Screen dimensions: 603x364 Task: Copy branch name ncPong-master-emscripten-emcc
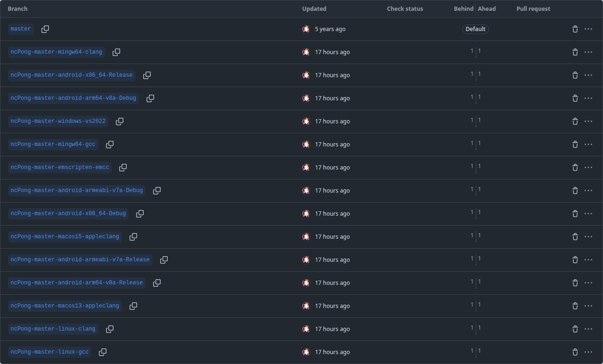(123, 168)
